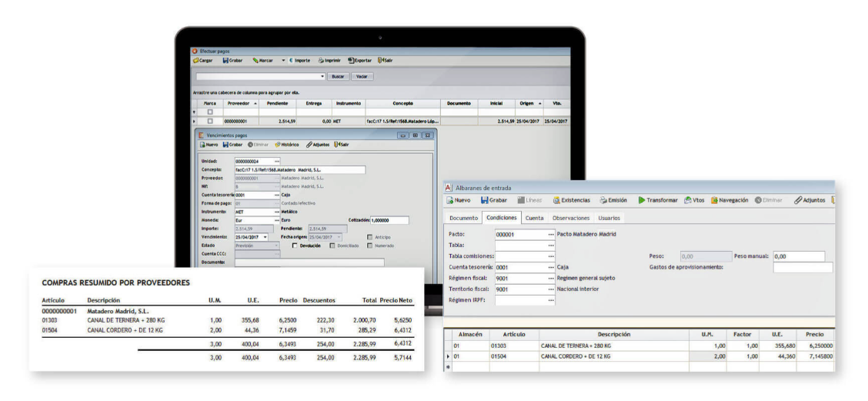Open the Marcar dropdown arrow
The width and height of the screenshot is (868, 401).
coord(283,60)
